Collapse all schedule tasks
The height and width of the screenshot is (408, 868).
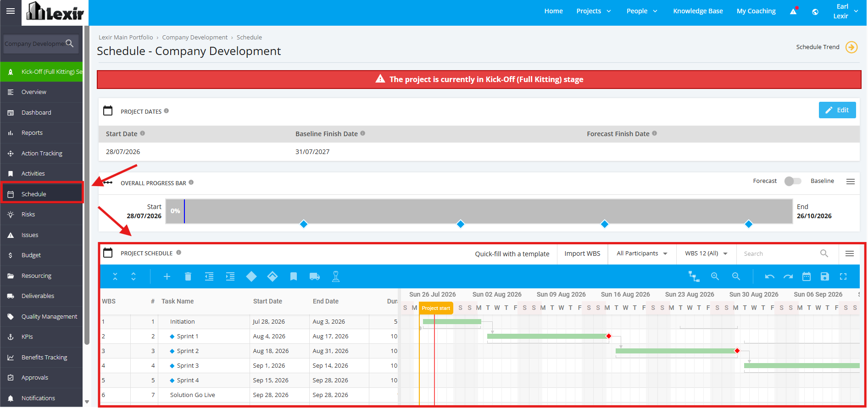click(x=115, y=276)
